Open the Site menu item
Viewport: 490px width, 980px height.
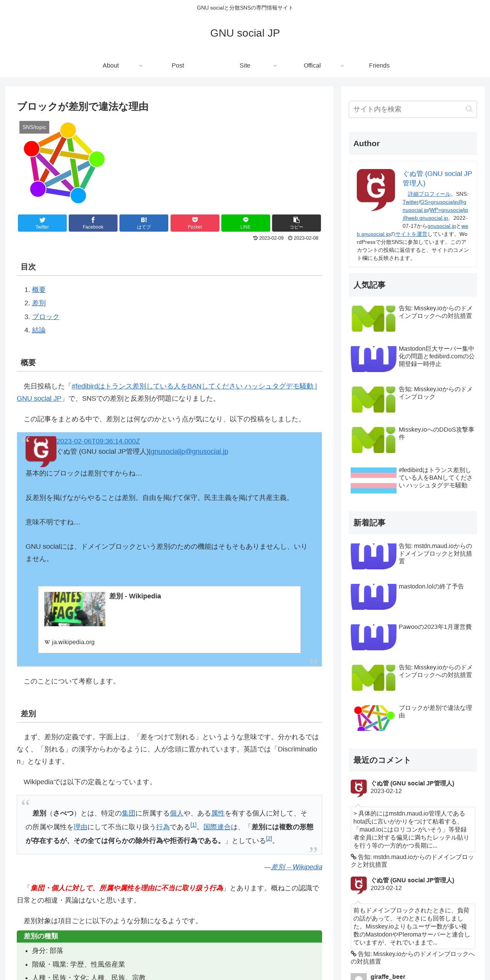pyautogui.click(x=245, y=66)
